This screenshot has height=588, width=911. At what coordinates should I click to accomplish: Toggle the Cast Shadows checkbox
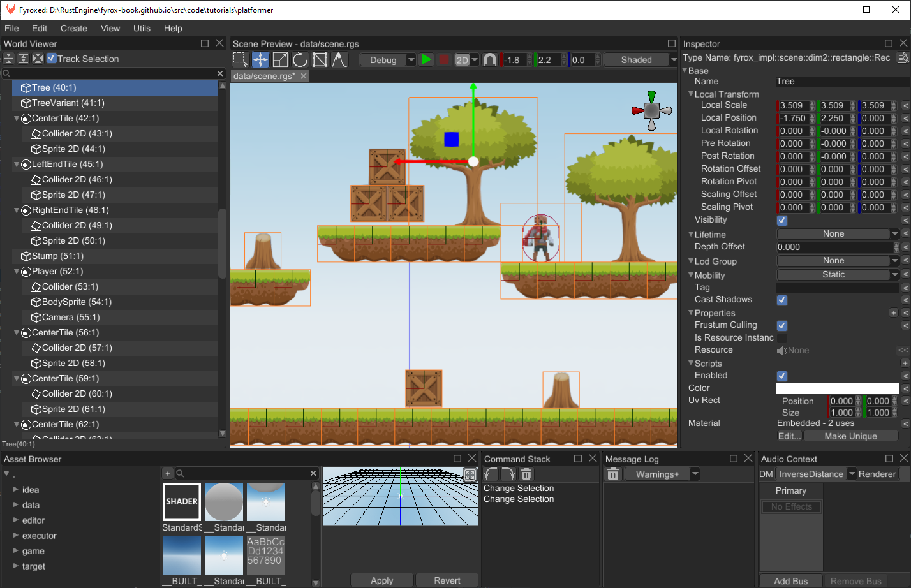[x=782, y=300]
